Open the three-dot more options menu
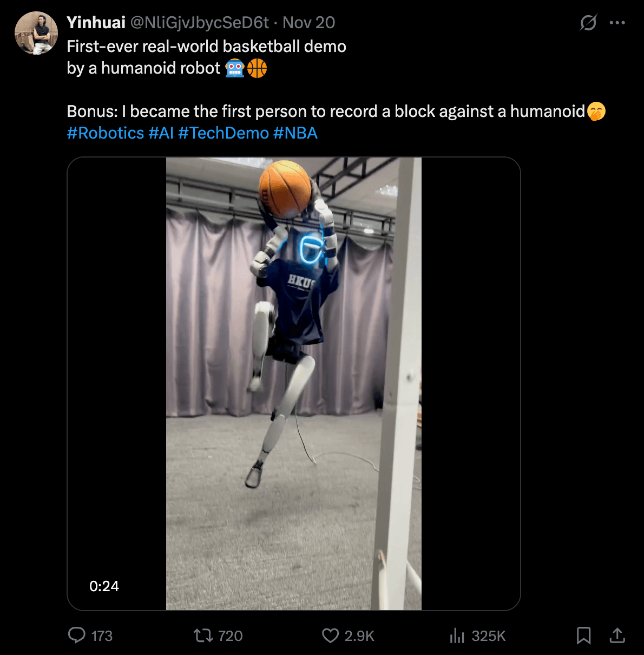 617,23
